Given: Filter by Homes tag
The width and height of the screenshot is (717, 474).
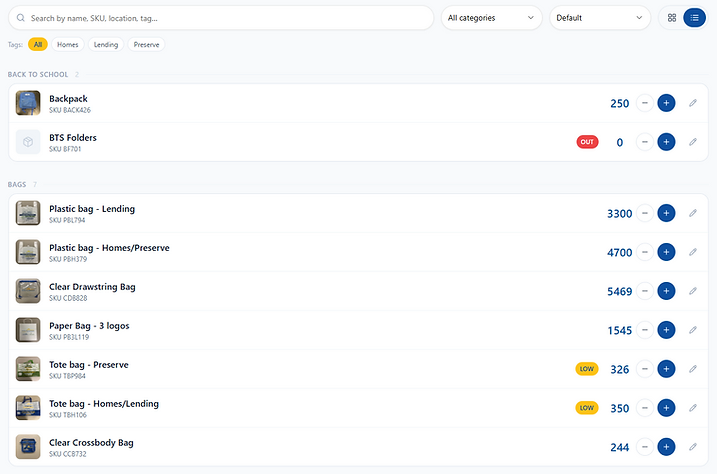Looking at the screenshot, I should click(x=68, y=44).
